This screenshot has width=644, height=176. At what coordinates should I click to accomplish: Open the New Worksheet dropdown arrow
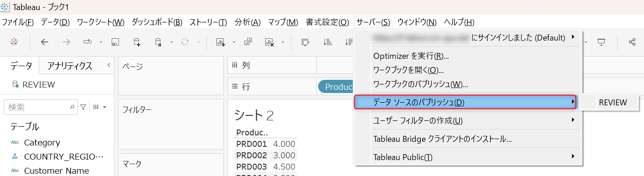pyautogui.click(x=234, y=42)
